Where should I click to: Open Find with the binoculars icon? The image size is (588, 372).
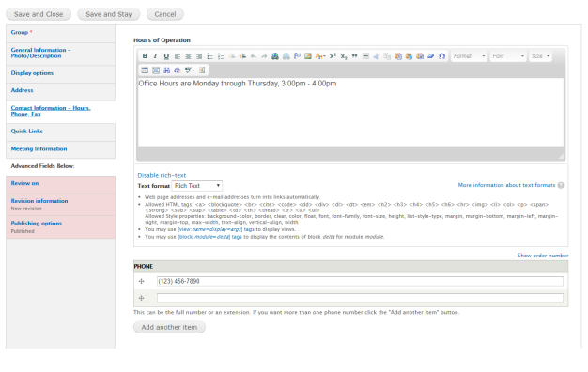(167, 70)
